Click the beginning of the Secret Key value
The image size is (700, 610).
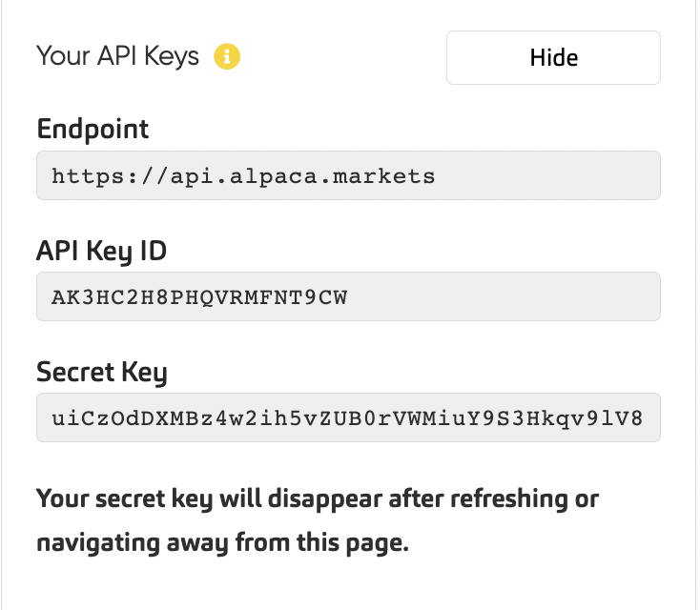[x=52, y=418]
